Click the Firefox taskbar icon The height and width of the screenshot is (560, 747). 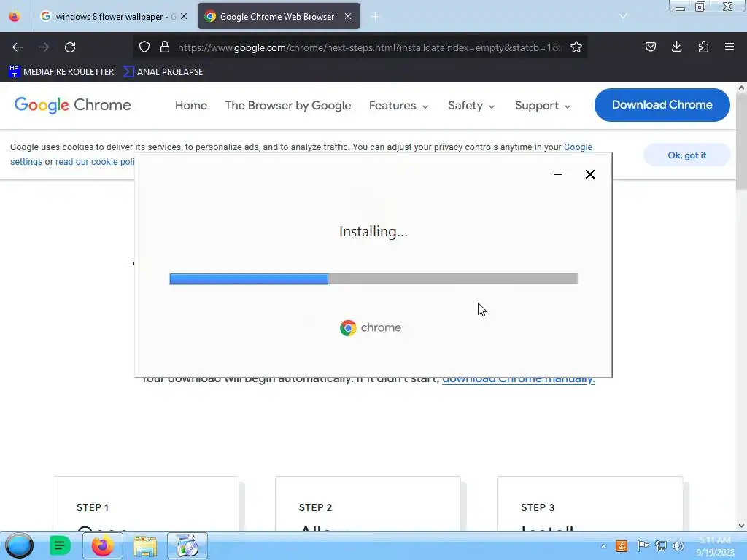[x=102, y=545]
